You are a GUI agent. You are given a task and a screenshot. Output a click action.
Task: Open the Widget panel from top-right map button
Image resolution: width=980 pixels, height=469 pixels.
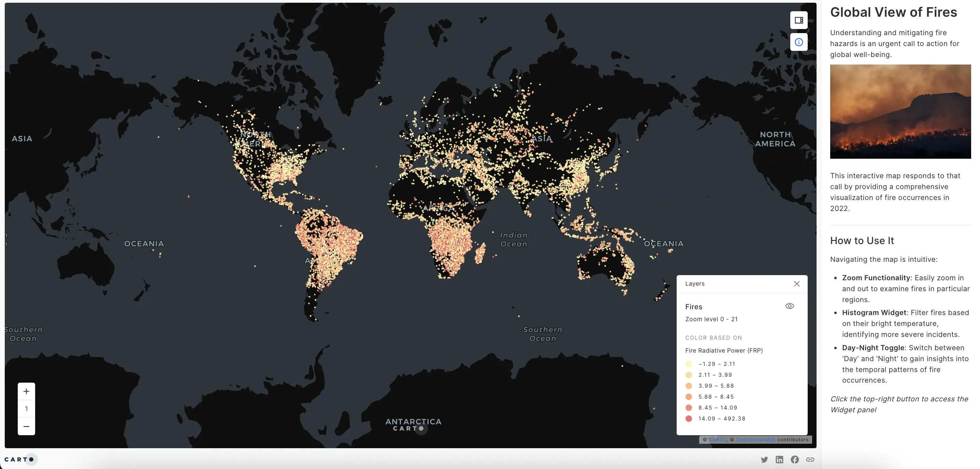[x=798, y=20]
